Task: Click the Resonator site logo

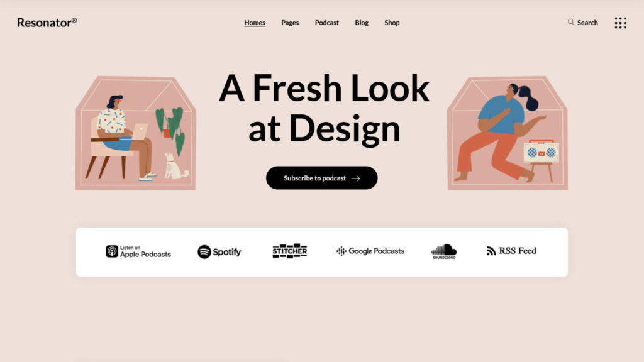Action: [x=47, y=23]
